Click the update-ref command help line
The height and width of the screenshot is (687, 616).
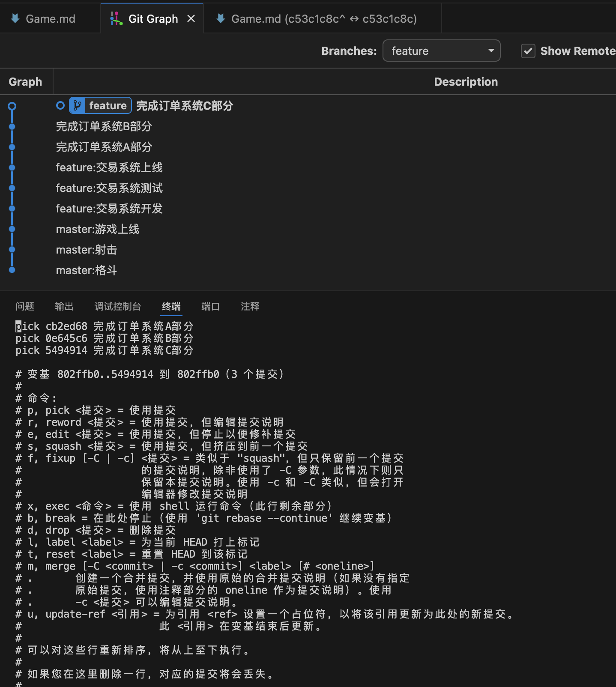click(266, 614)
